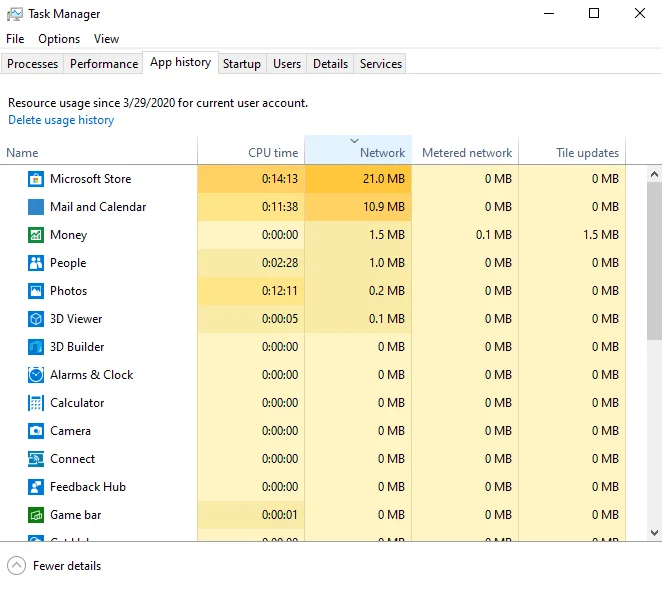Image resolution: width=662 pixels, height=590 pixels.
Task: Click the scrollbar down arrow
Action: click(654, 533)
